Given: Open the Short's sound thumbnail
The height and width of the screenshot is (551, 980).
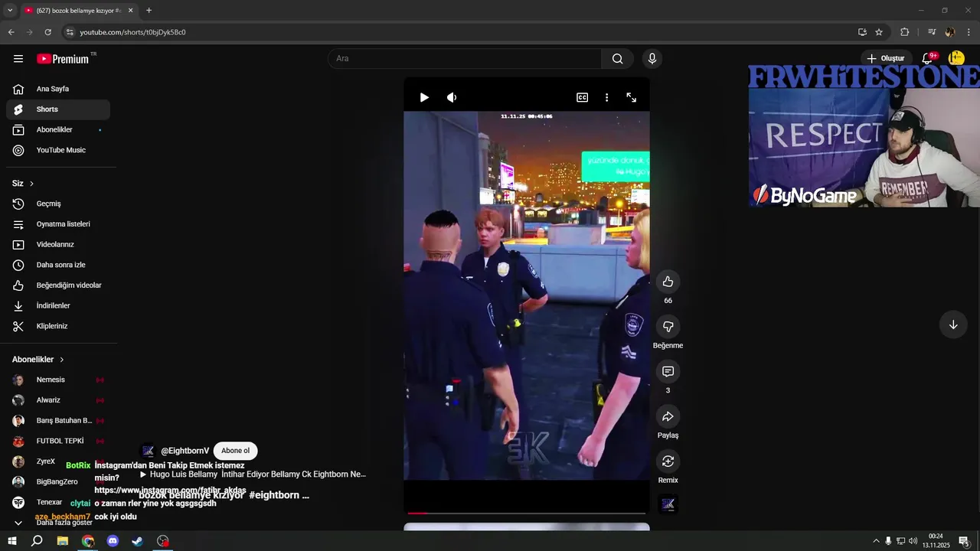Looking at the screenshot, I should coord(668,504).
